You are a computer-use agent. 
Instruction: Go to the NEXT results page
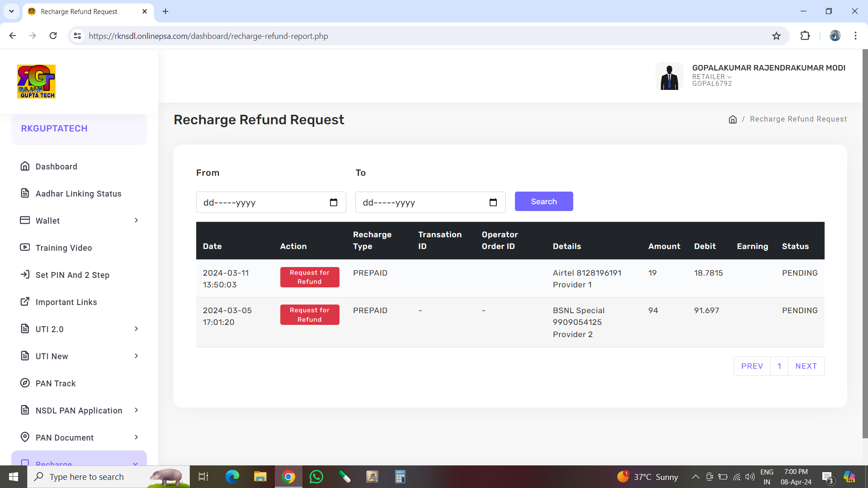point(806,366)
